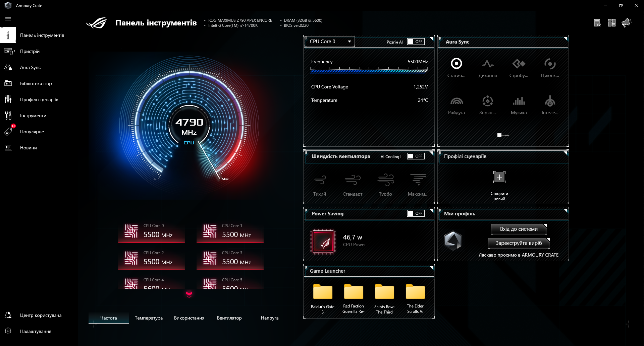Select the Статичний Aura Sync lighting effect

coord(457,67)
